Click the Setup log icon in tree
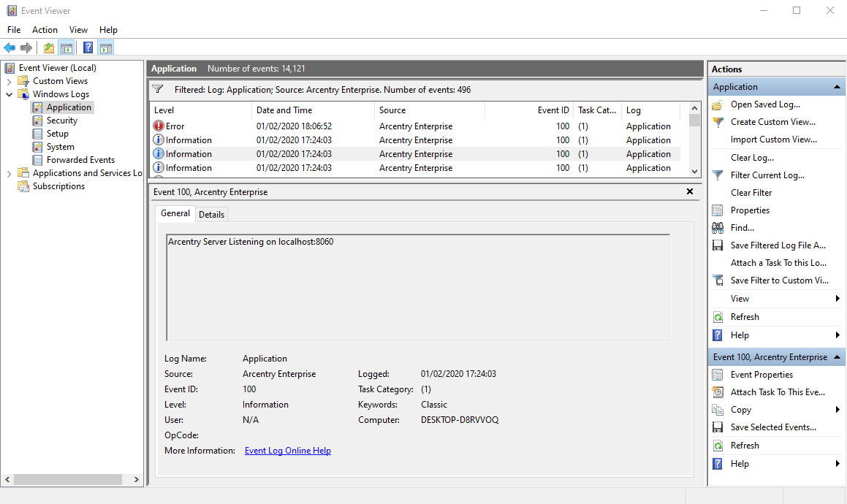Image resolution: width=847 pixels, height=504 pixels. [x=37, y=134]
